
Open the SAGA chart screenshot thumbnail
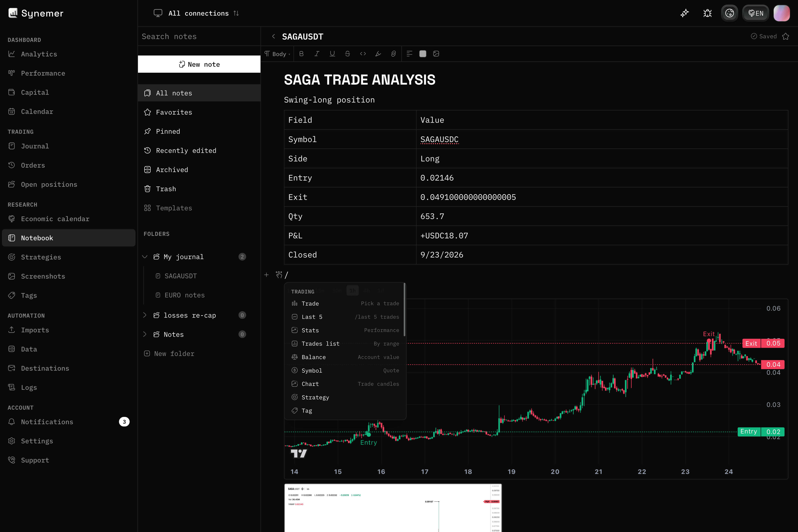point(393,508)
